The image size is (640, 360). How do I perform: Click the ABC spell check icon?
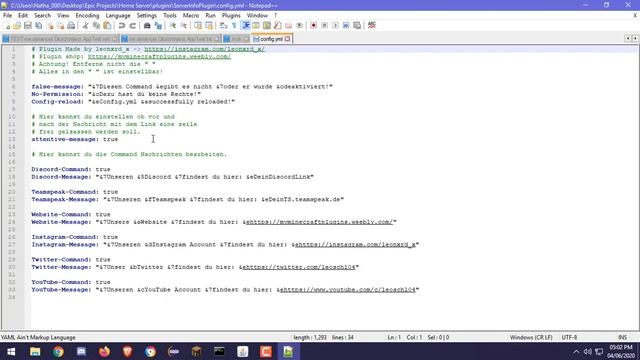point(371,25)
